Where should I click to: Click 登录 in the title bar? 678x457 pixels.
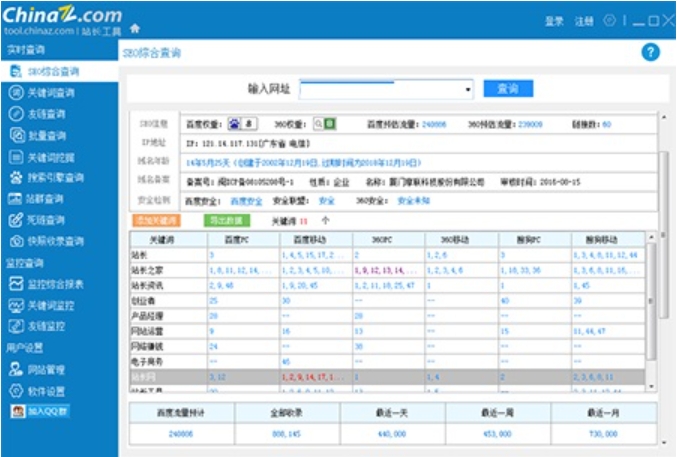click(x=554, y=21)
